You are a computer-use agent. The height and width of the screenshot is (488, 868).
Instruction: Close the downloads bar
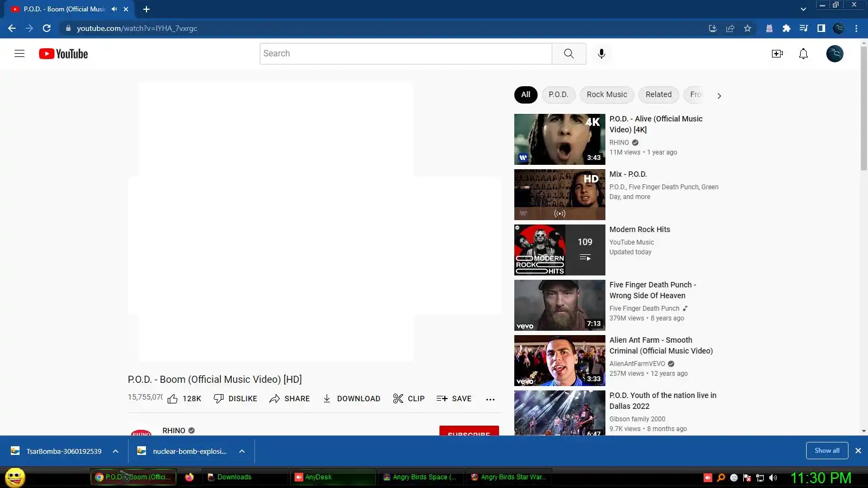[858, 451]
